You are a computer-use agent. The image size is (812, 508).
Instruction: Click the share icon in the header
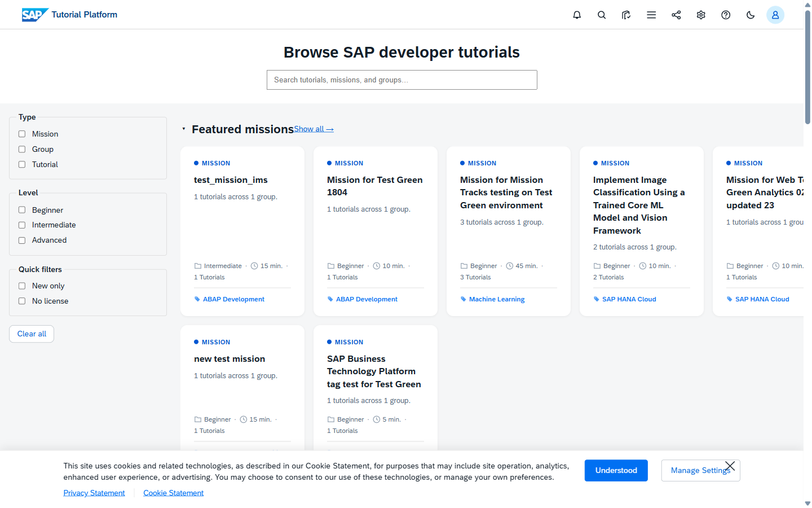click(x=676, y=15)
